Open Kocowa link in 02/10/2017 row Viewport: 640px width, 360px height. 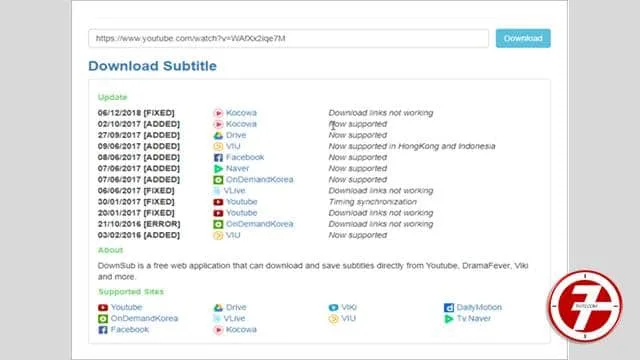click(x=241, y=124)
